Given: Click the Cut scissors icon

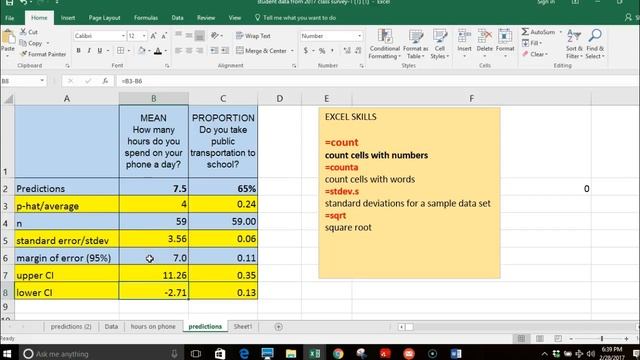Looking at the screenshot, I should 23,32.
